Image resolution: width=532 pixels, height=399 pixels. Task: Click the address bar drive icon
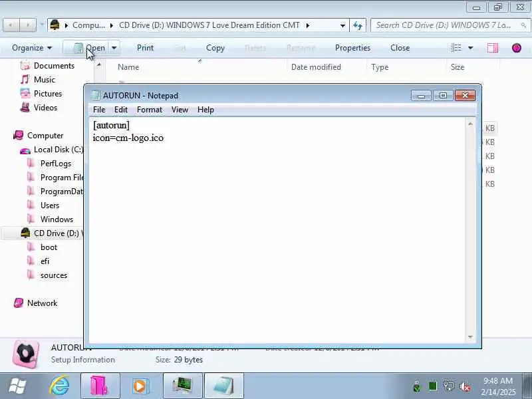tap(55, 25)
